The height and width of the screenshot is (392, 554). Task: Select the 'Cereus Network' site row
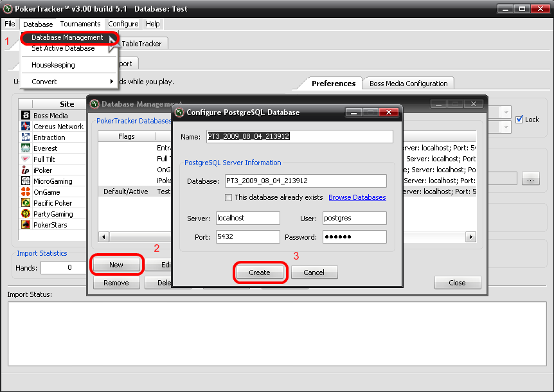[x=53, y=127]
